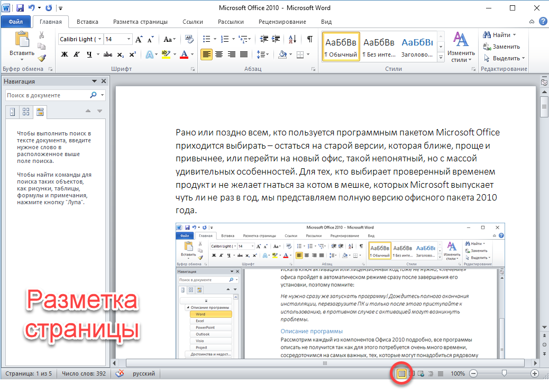Open the Рецензирование tab in main ribbon

(282, 22)
